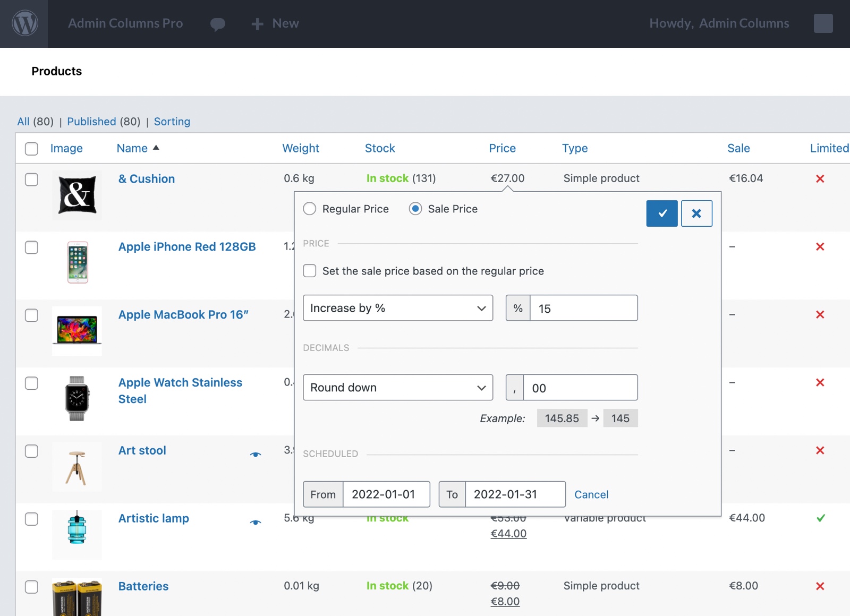This screenshot has width=850, height=616.
Task: Sort by Type column header
Action: tap(575, 148)
